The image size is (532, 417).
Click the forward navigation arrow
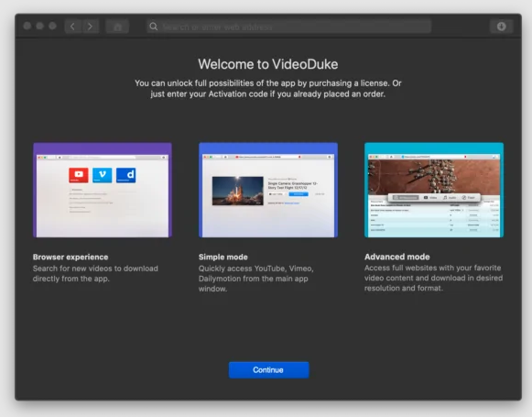[x=91, y=27]
